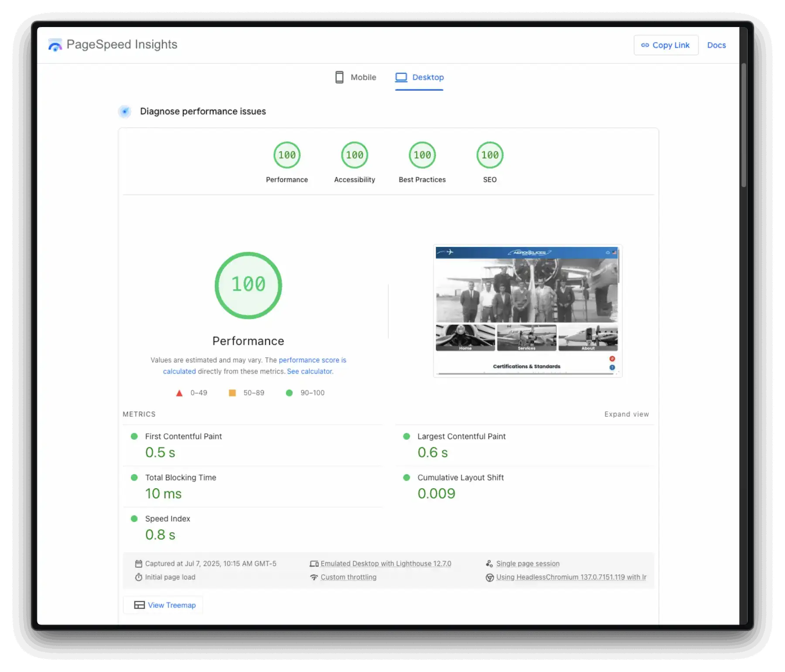The image size is (785, 672).
Task: Click the Chrome icon beside HeadlessChromium text
Action: [x=489, y=577]
